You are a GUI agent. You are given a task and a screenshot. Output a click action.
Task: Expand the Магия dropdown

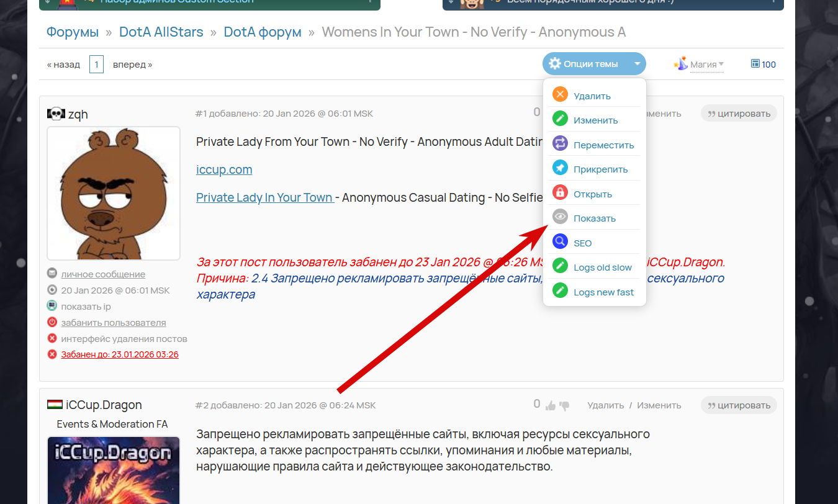(x=706, y=65)
